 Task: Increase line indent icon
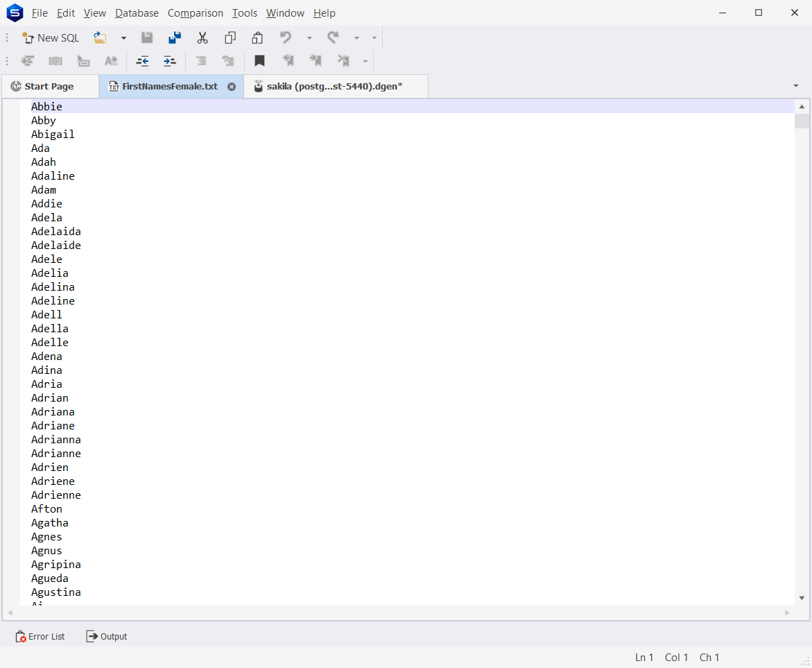tap(170, 60)
